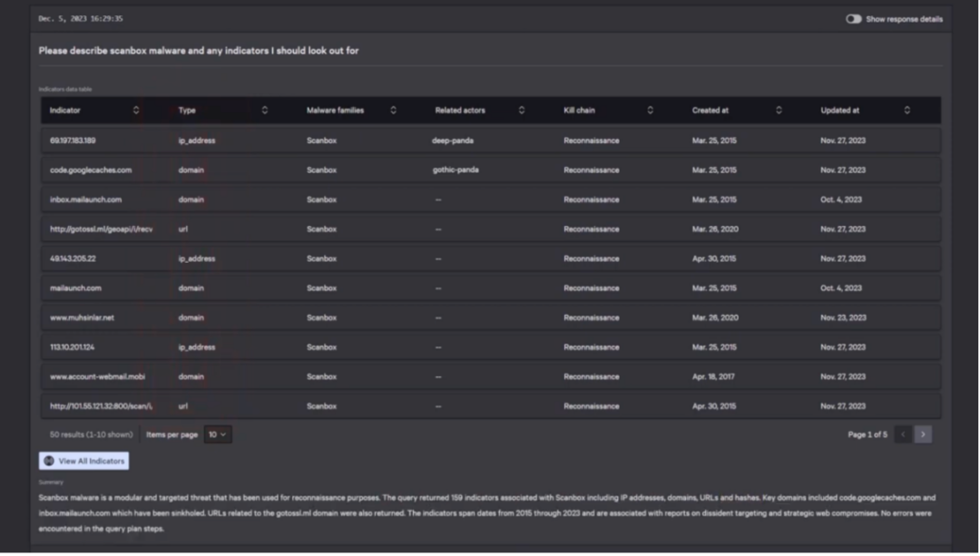Select indicator mailaunch.com in domain row
Image resolution: width=980 pixels, height=556 pixels.
(x=75, y=288)
